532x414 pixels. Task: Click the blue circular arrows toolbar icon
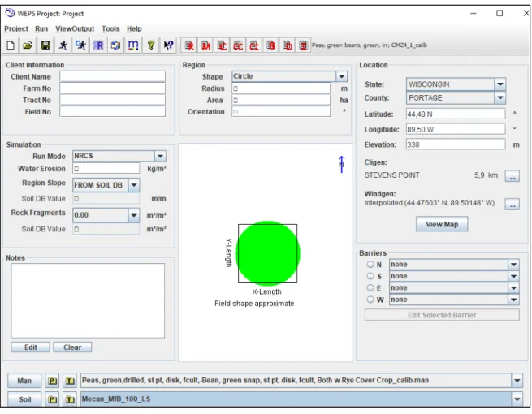pyautogui.click(x=115, y=45)
